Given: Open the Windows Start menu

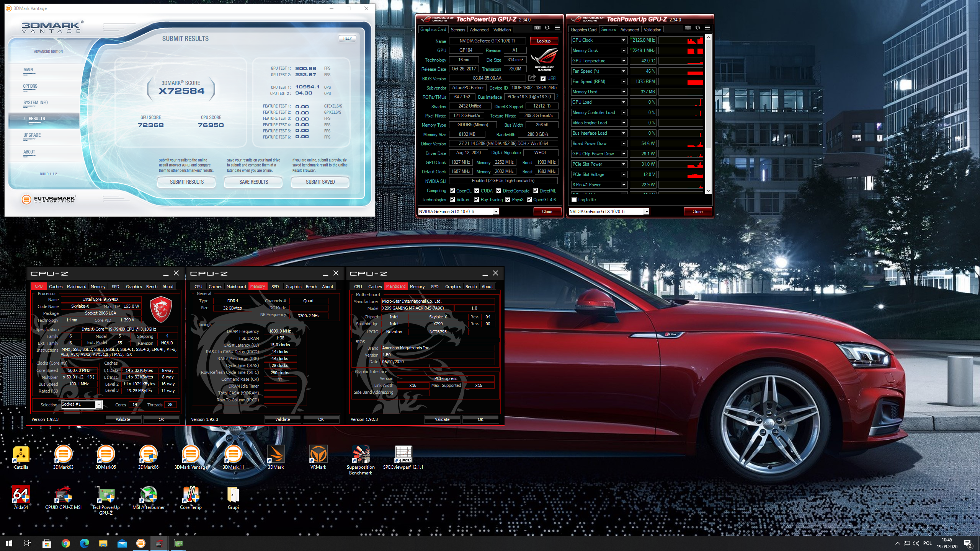Looking at the screenshot, I should pos(9,543).
